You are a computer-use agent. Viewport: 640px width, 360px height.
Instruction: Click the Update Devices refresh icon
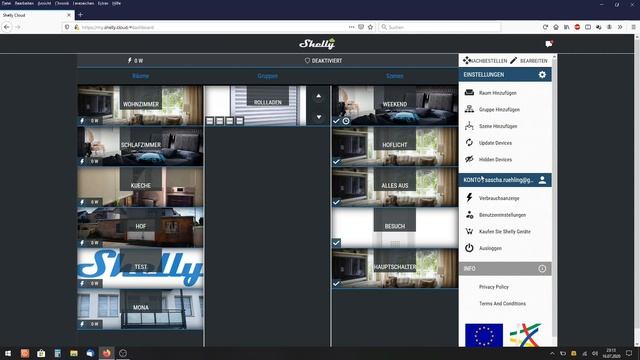click(x=469, y=142)
